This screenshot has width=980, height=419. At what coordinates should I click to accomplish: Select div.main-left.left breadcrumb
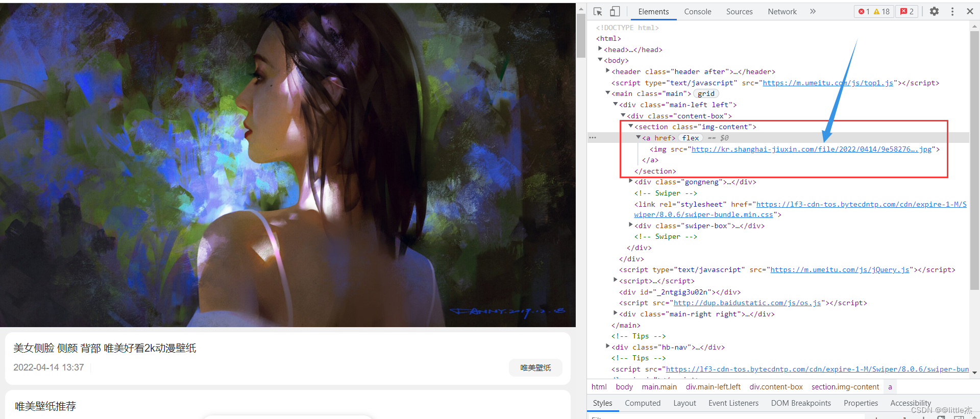[713, 387]
